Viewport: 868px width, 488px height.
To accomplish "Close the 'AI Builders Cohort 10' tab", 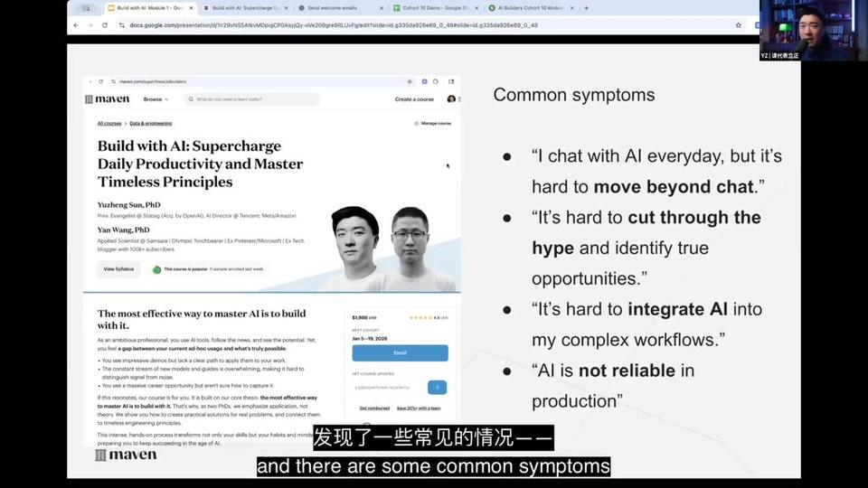I will [x=571, y=8].
